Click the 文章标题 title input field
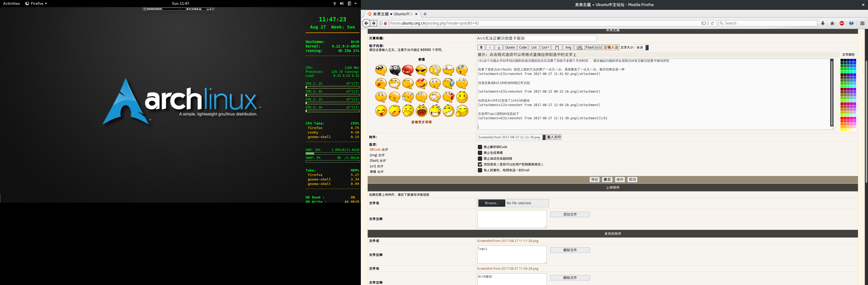The image size is (868, 285). pos(536,38)
